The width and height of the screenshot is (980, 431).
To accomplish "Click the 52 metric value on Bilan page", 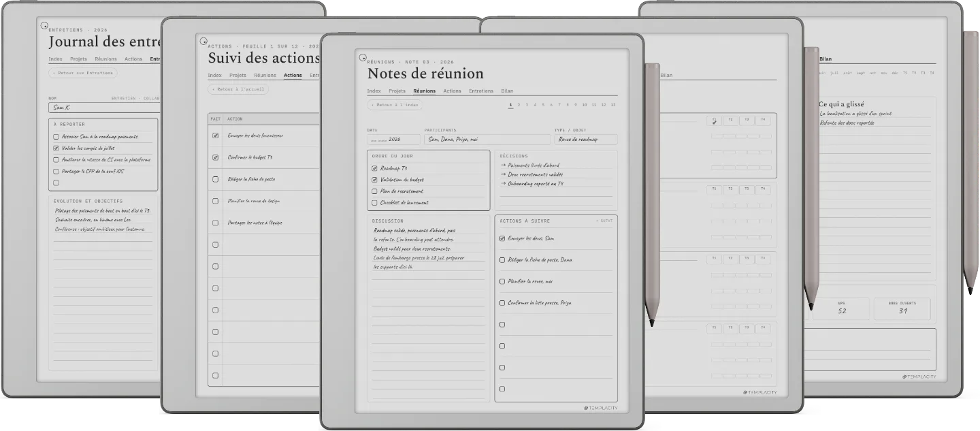I will tap(842, 311).
